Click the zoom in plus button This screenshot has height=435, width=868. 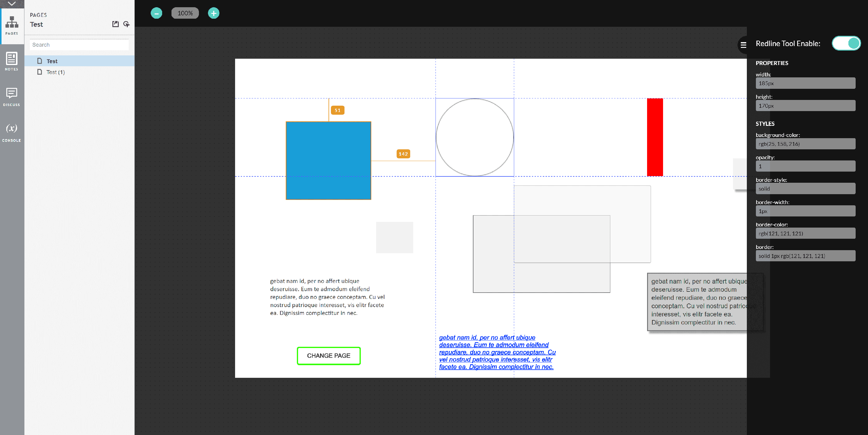coord(213,13)
